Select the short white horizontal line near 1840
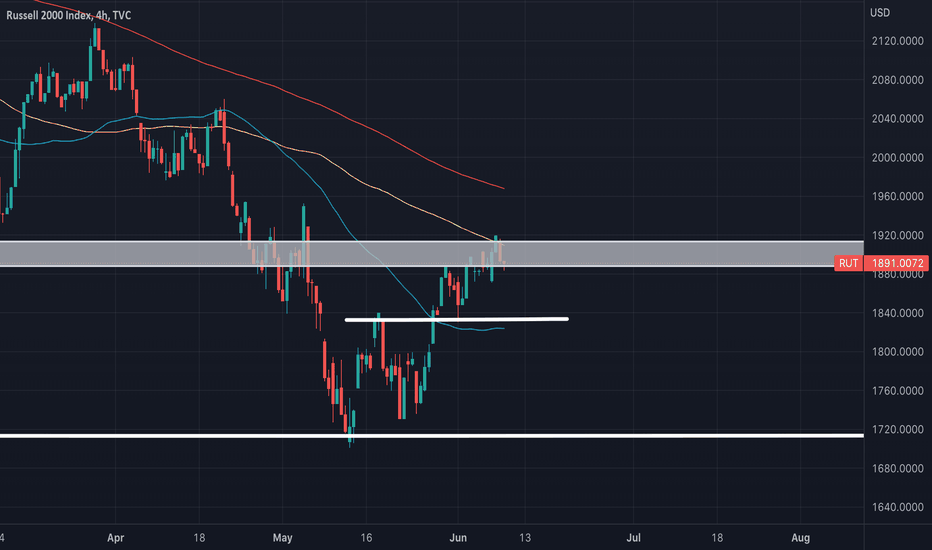Viewport: 932px width, 550px height. point(456,319)
